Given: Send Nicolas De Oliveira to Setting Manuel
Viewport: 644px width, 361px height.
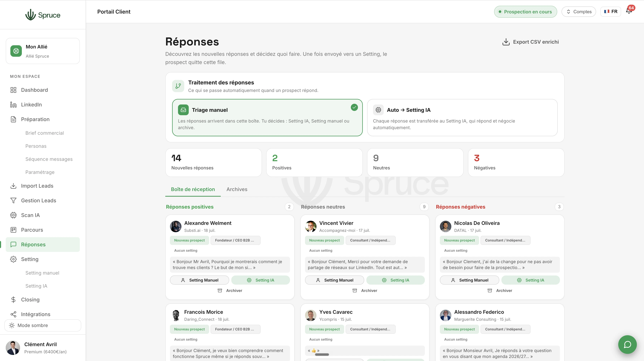Looking at the screenshot, I should [470, 280].
